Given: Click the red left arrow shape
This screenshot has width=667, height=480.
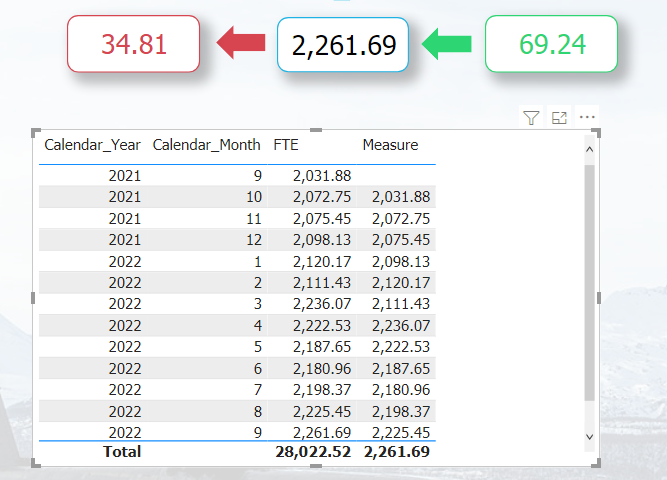Looking at the screenshot, I should click(241, 43).
